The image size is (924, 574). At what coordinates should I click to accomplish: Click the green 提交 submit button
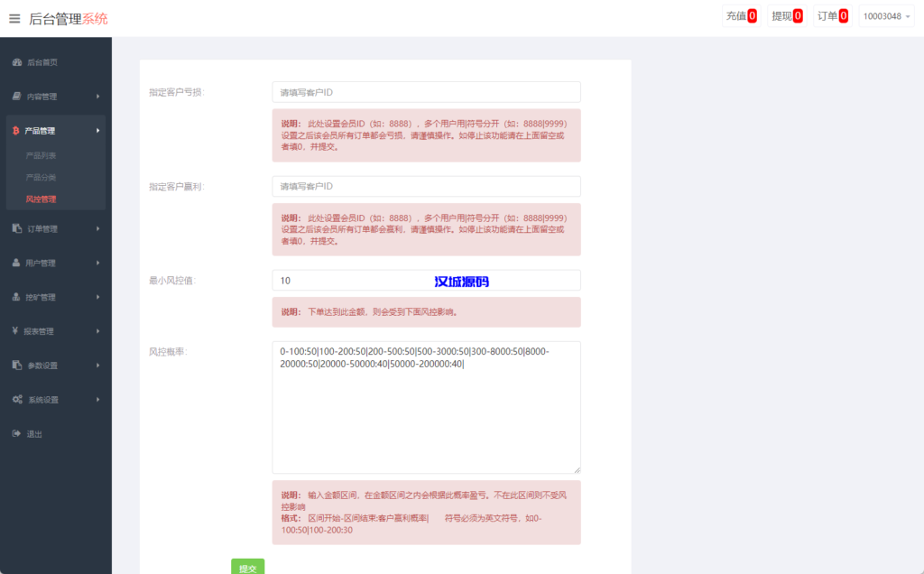pos(247,567)
